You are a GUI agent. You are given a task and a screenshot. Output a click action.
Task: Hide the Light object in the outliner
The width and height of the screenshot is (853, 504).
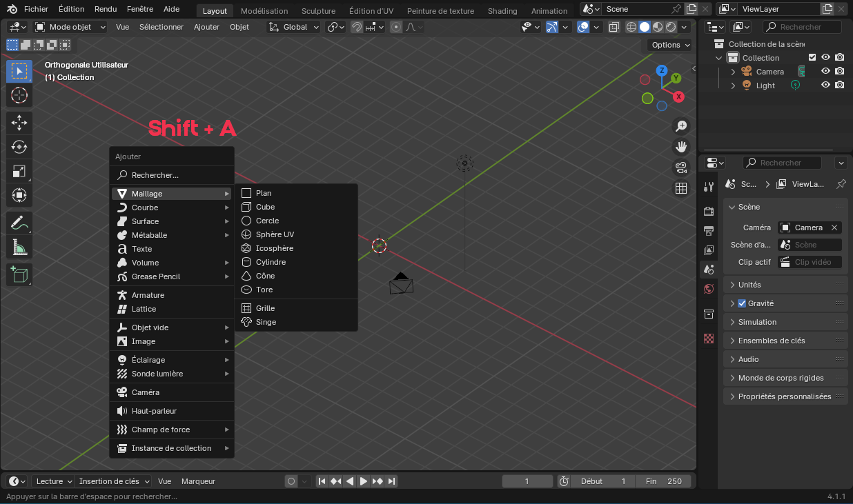(825, 85)
